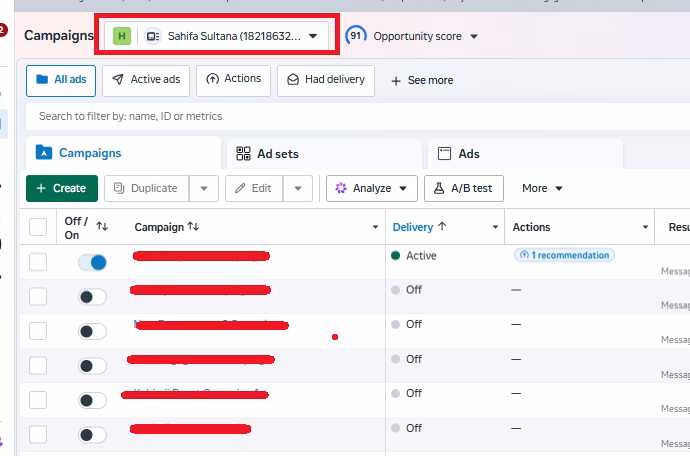
Task: Click the Edit button
Action: click(x=254, y=188)
